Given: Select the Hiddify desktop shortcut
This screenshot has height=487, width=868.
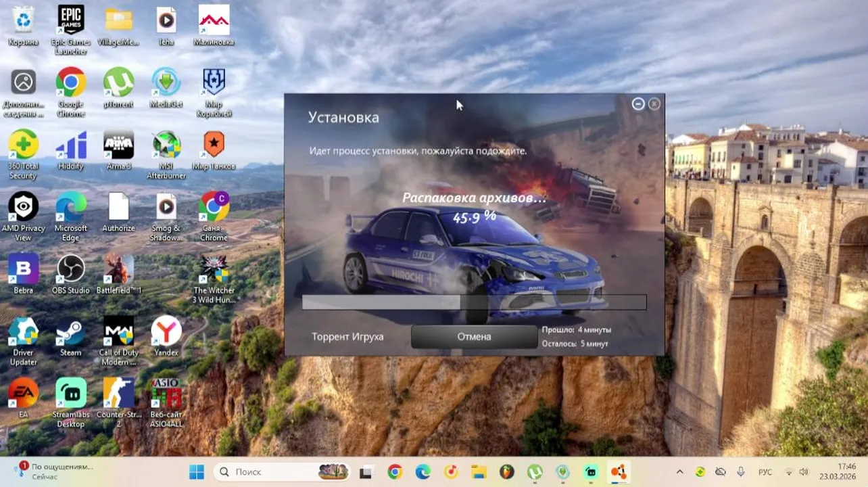Looking at the screenshot, I should [71, 150].
